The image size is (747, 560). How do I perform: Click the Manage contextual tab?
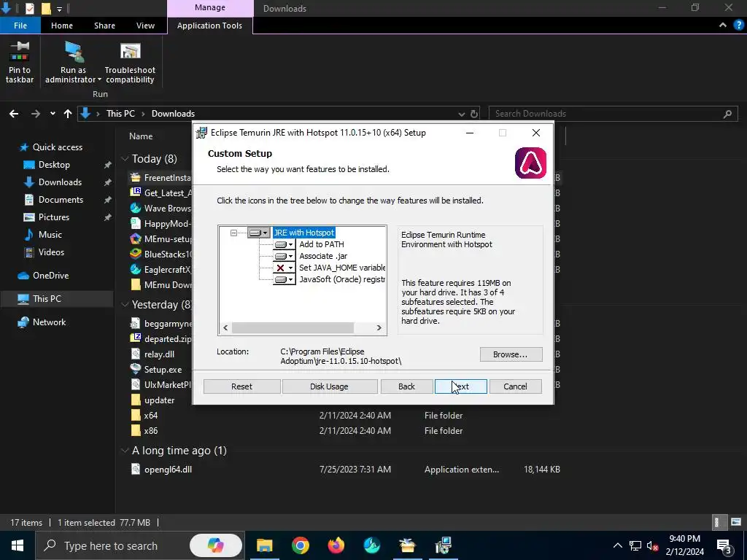pyautogui.click(x=210, y=7)
